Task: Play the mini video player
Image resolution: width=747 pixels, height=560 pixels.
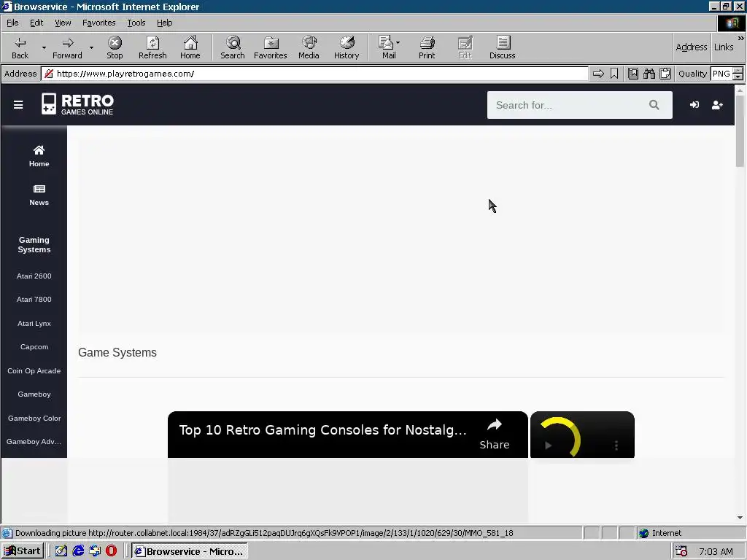Action: tap(548, 446)
